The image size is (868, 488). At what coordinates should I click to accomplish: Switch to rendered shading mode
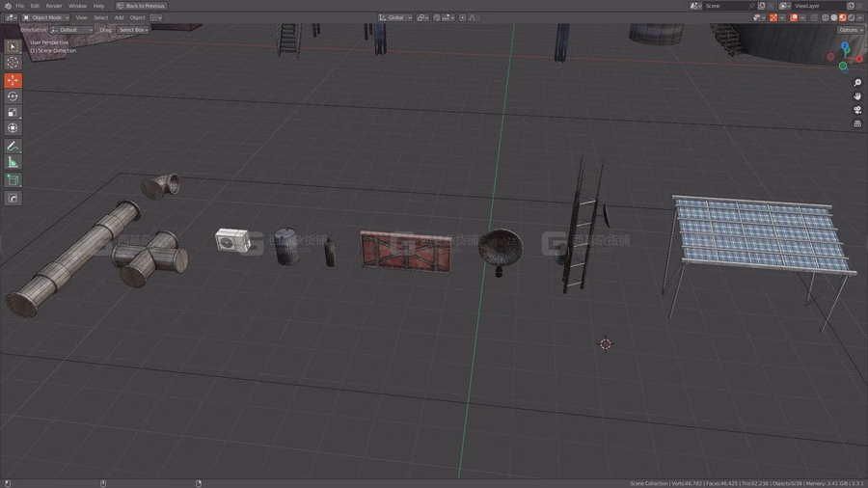852,17
